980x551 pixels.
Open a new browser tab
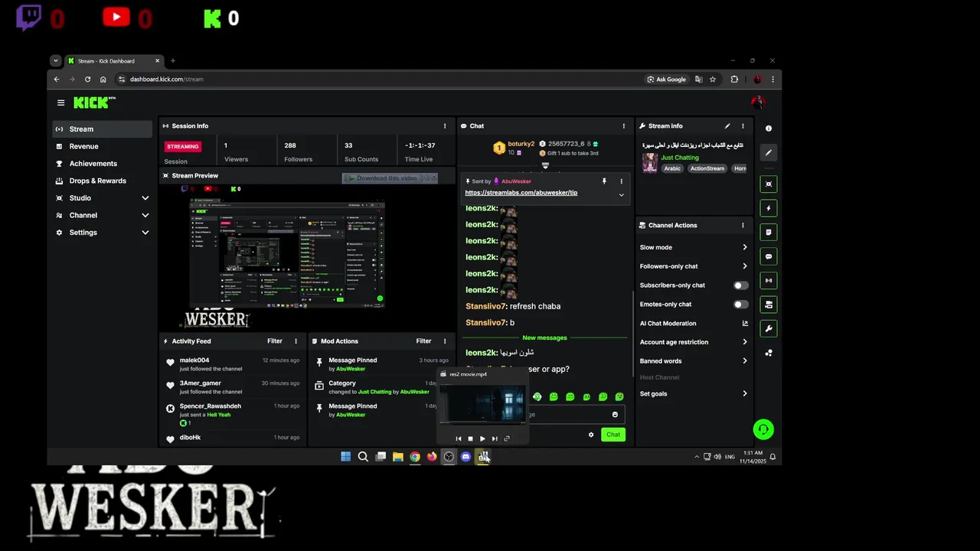(x=173, y=61)
